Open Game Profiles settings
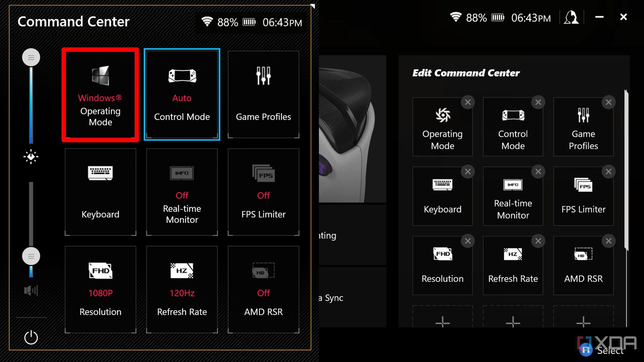644x362 pixels. coord(263,95)
